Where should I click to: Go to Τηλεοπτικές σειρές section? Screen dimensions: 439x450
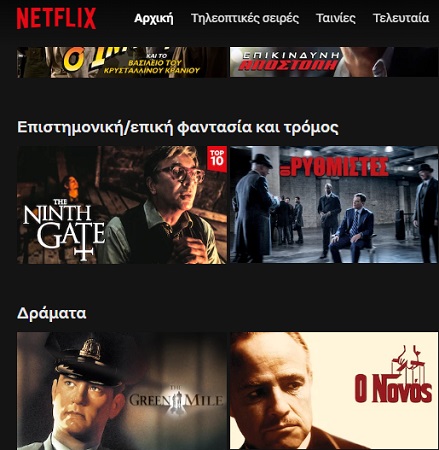click(245, 18)
